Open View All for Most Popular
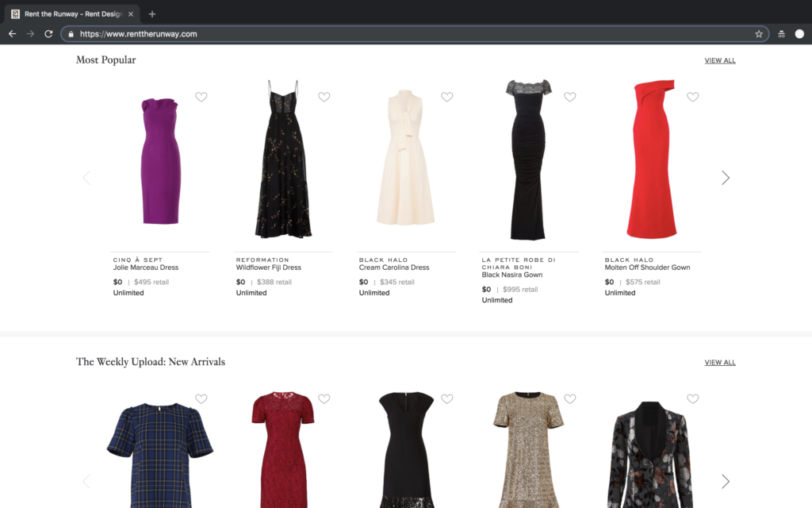The height and width of the screenshot is (508, 812). click(x=720, y=60)
